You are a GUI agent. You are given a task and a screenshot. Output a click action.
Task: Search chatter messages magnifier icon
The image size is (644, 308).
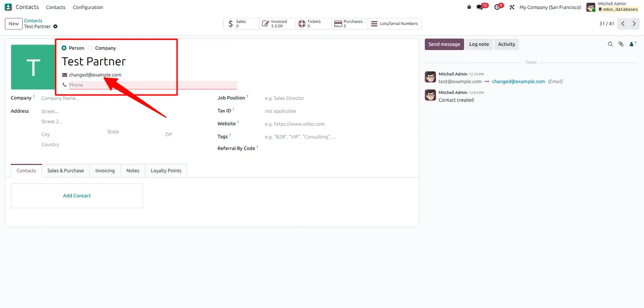coord(610,44)
